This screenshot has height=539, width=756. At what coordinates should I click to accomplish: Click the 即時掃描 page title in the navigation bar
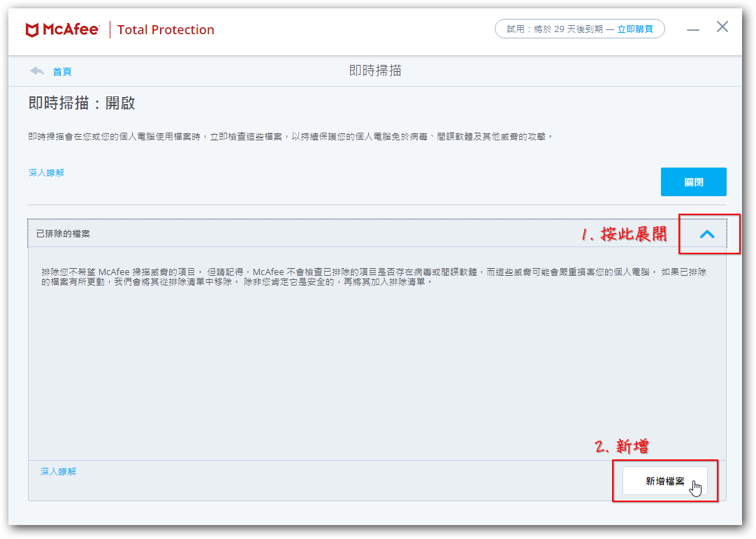coord(375,71)
